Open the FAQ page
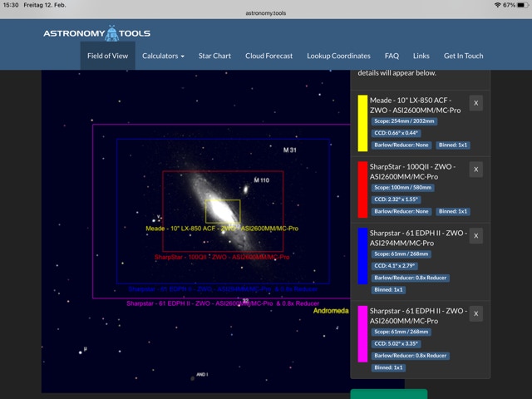The height and width of the screenshot is (399, 532). pyautogui.click(x=392, y=56)
